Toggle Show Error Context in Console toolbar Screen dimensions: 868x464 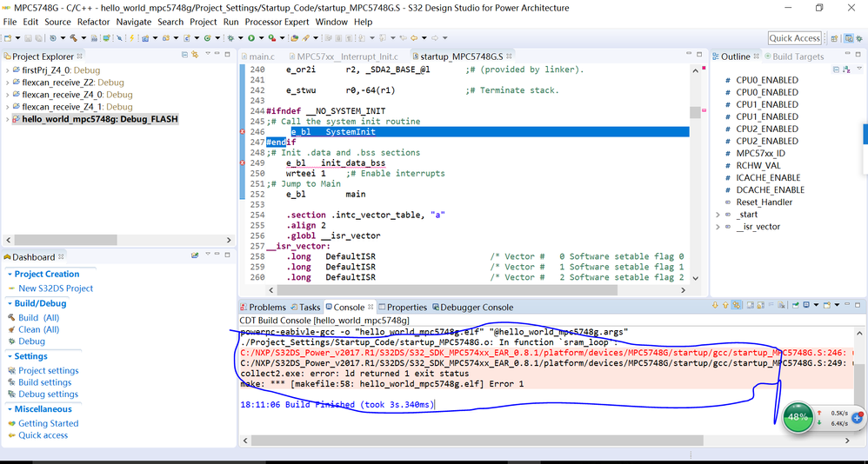(737, 305)
